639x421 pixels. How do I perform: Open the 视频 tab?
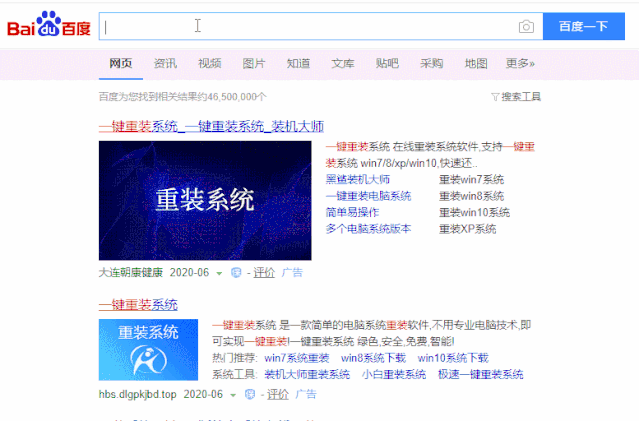pos(210,64)
